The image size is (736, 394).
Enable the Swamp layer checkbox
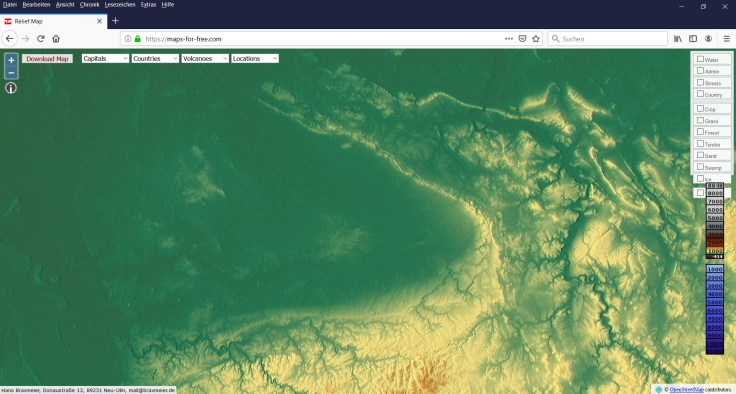coord(700,167)
